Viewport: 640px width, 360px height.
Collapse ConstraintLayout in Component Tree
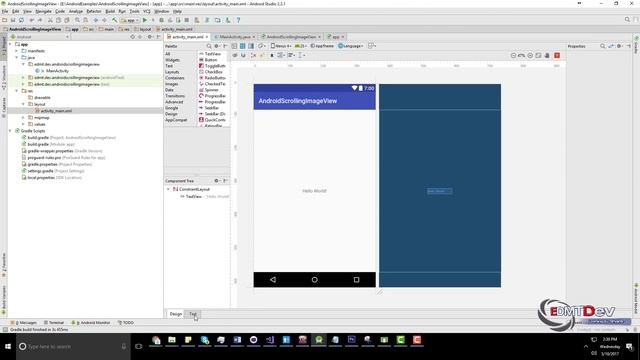tap(168, 189)
